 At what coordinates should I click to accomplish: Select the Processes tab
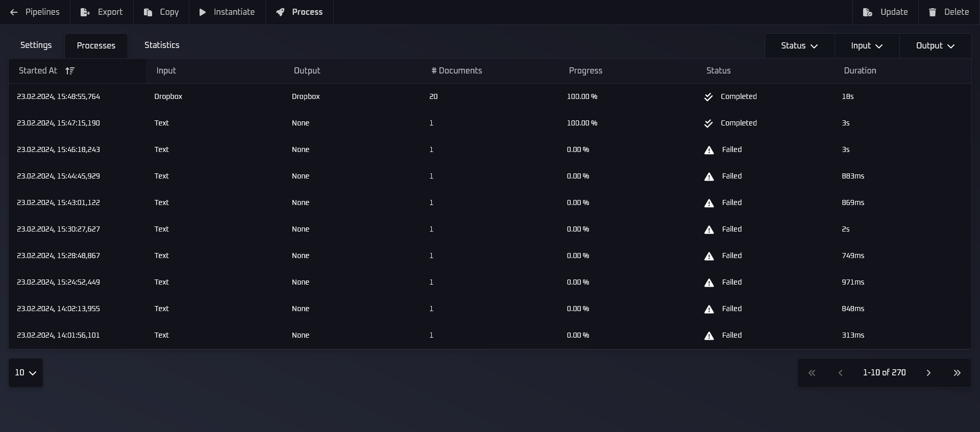[x=96, y=46]
